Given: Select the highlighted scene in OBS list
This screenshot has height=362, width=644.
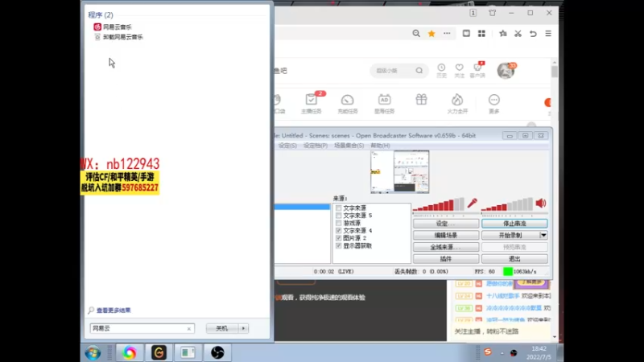Looking at the screenshot, I should click(303, 207).
